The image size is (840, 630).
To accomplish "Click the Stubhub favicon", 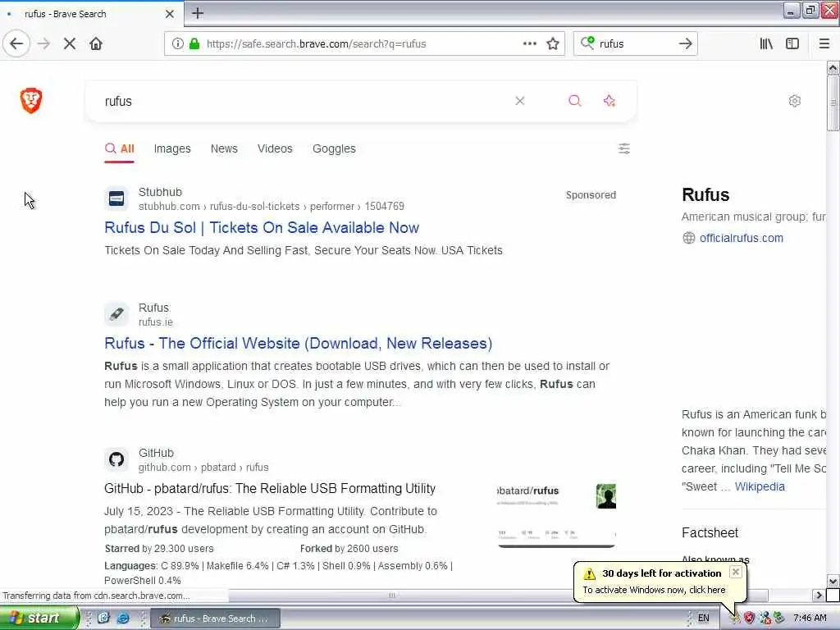I will (116, 199).
